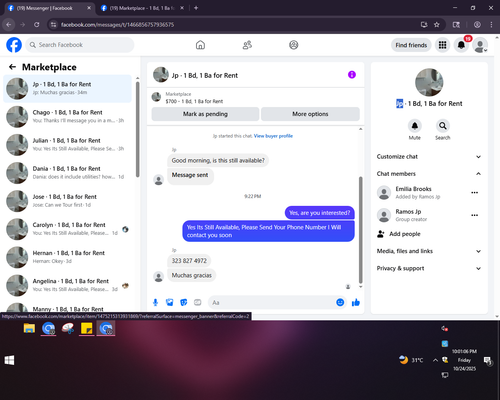Open Browser menu three dots
The width and height of the screenshot is (500, 400).
coord(491,25)
